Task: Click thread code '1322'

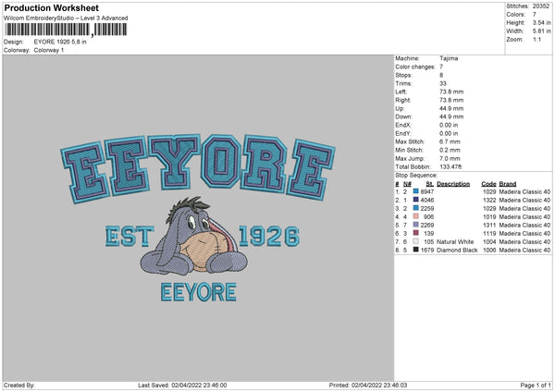Action: (x=489, y=201)
